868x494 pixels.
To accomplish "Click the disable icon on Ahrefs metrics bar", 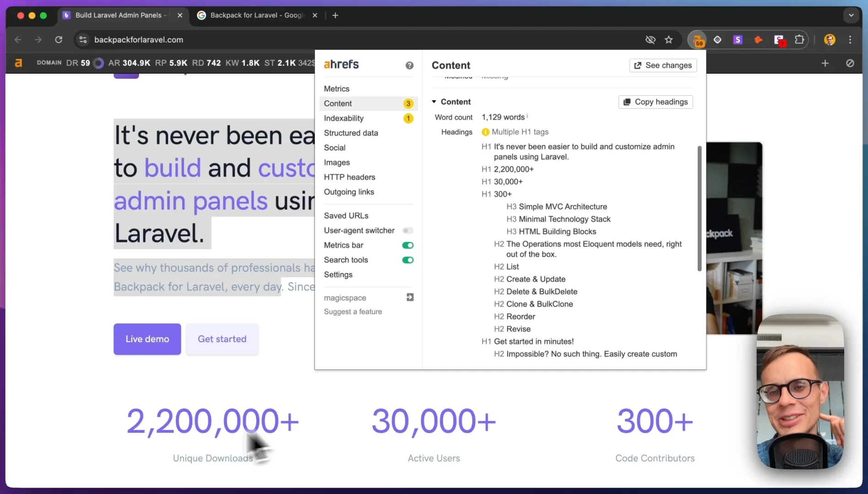I will 850,63.
